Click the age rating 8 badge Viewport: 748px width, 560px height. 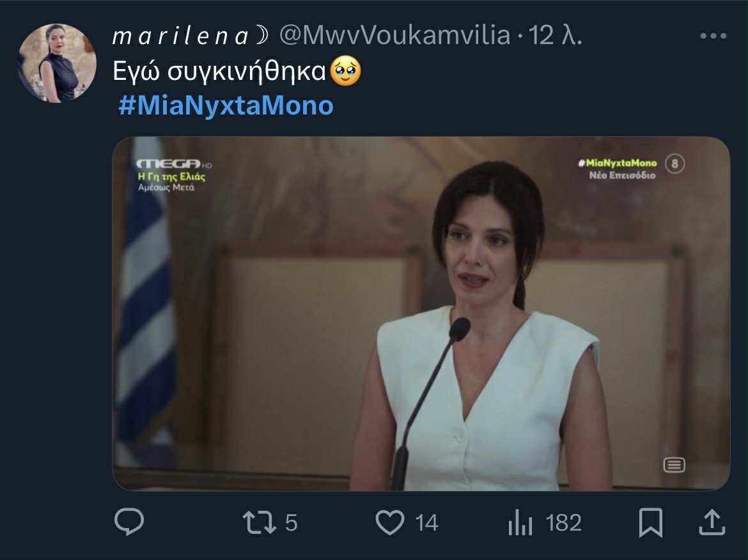coord(674,164)
